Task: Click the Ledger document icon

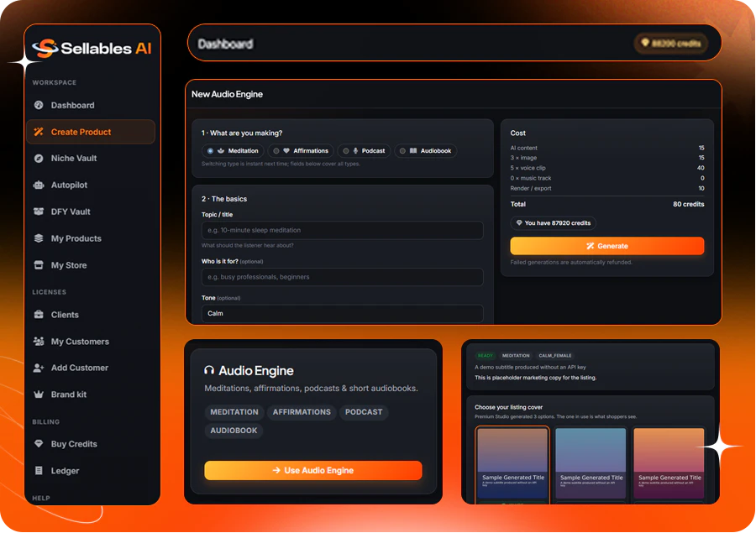Action: (39, 471)
